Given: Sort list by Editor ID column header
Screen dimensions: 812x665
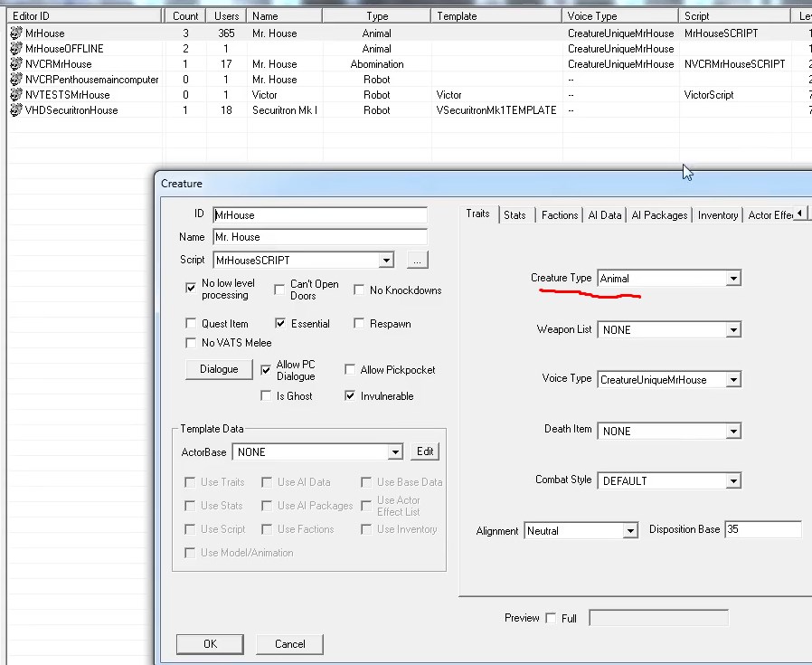Looking at the screenshot, I should tap(84, 16).
